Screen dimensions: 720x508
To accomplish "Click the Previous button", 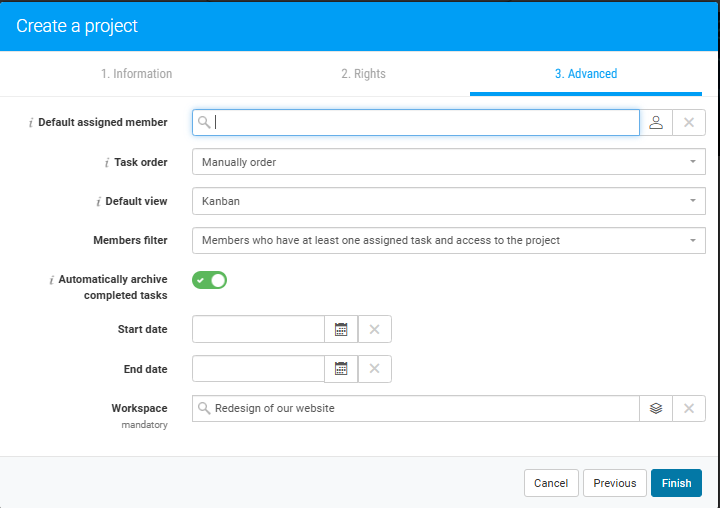I will point(614,483).
